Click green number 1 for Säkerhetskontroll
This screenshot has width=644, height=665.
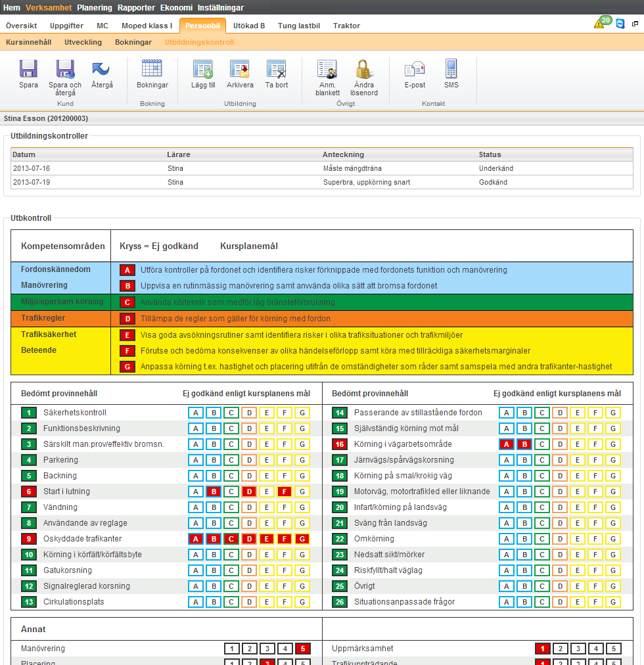[29, 413]
